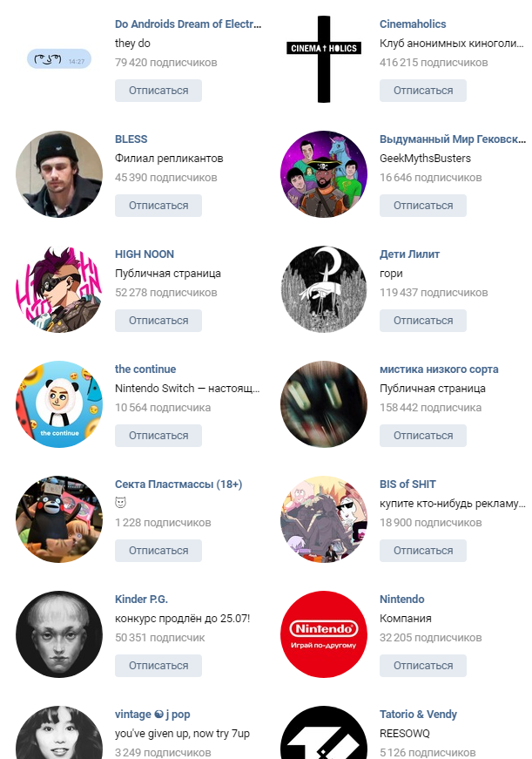Go to the Tatorio & Vendy page
The height and width of the screenshot is (759, 532).
coord(418,714)
